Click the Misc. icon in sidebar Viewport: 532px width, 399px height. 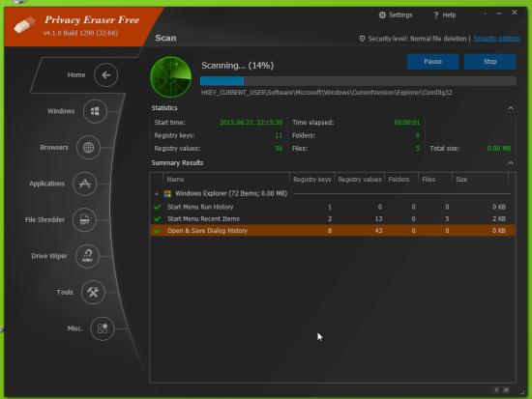(103, 328)
